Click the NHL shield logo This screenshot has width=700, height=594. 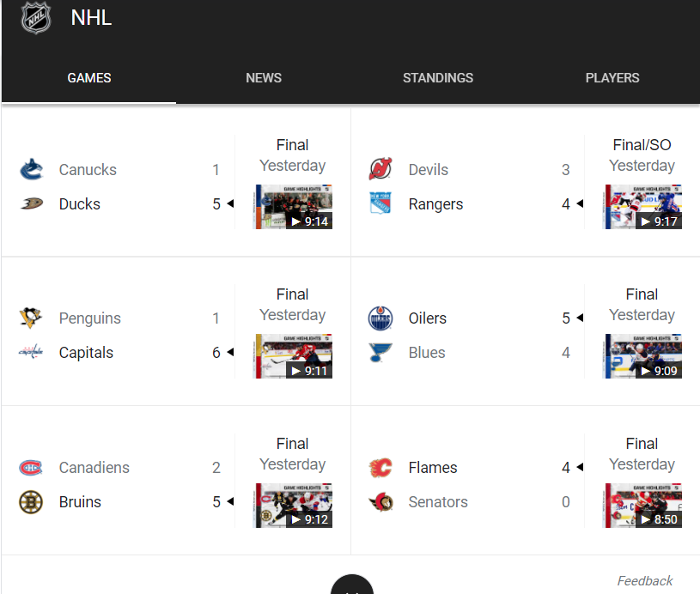point(36,18)
